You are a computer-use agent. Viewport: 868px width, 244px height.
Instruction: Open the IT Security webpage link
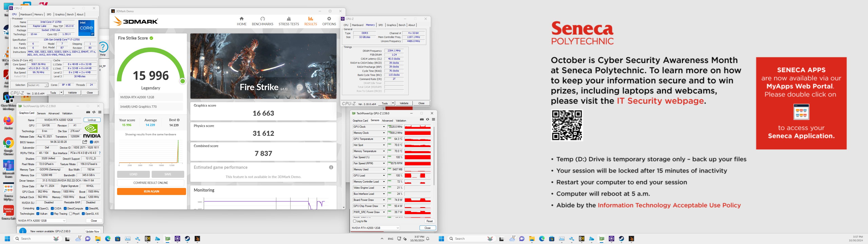coord(660,101)
